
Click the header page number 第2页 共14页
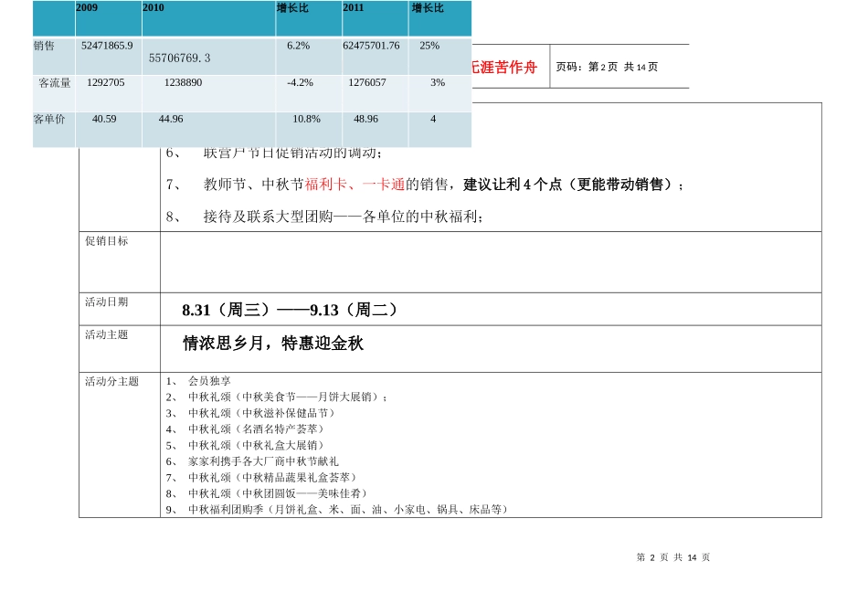click(607, 67)
